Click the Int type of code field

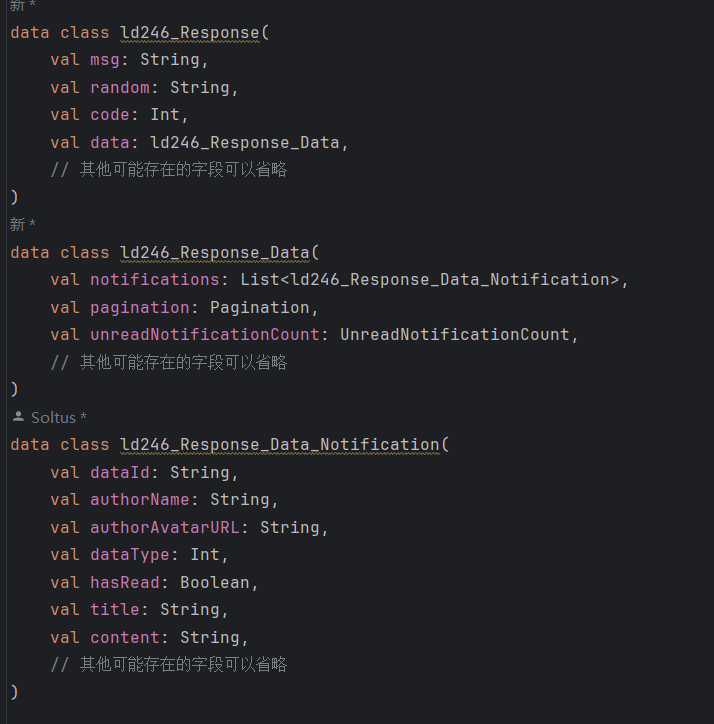point(165,114)
